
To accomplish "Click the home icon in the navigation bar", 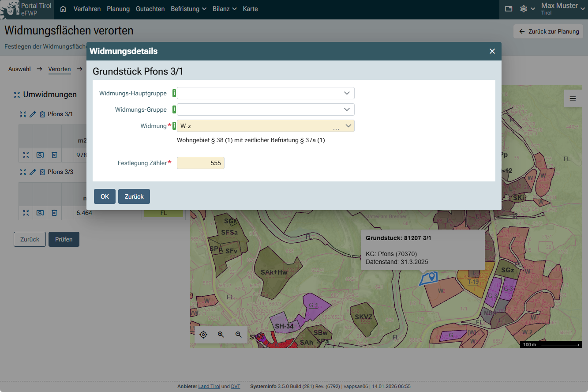I will 63,9.
